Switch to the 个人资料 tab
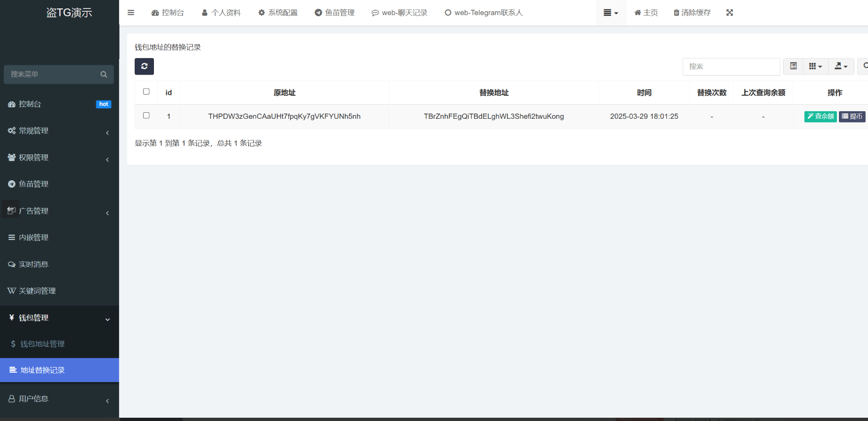The width and height of the screenshot is (868, 421). pos(221,13)
